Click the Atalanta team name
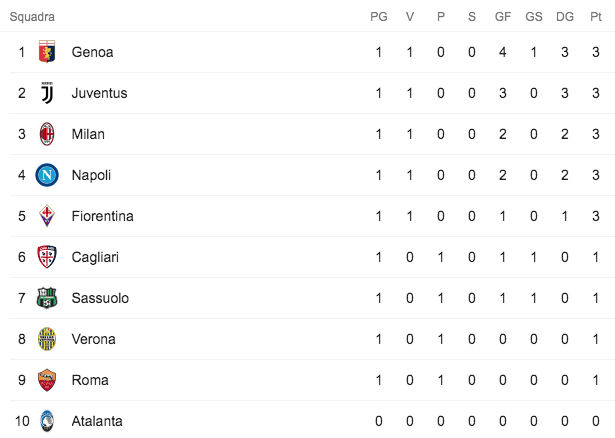Screen dimensions: 615x438 [96, 421]
